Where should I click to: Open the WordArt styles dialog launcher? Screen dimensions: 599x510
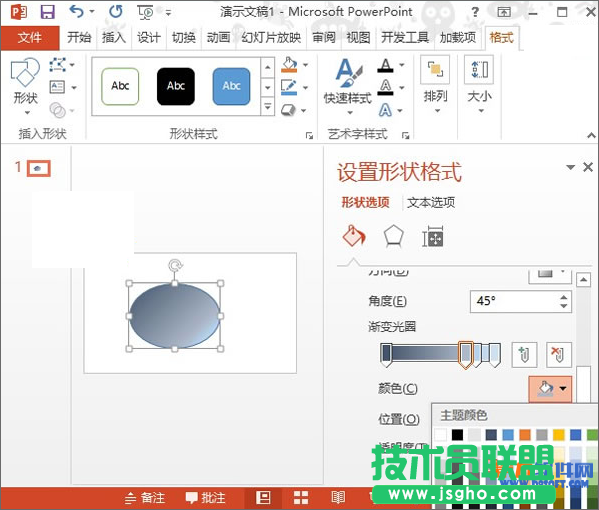(405, 135)
